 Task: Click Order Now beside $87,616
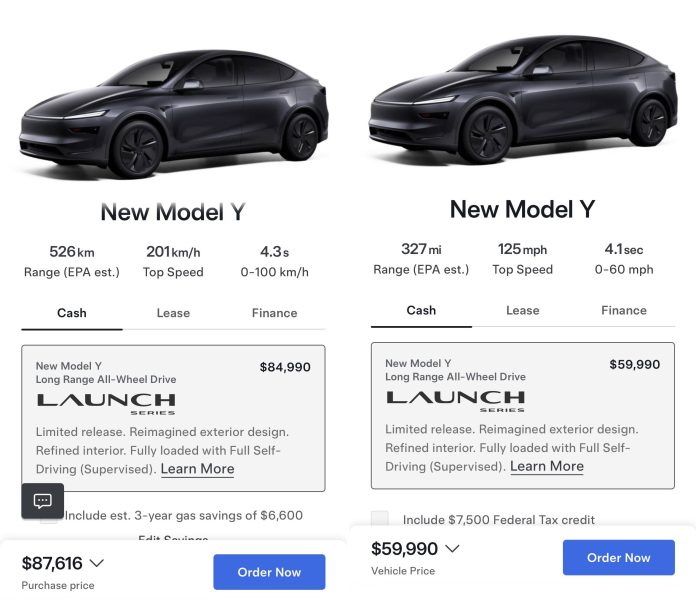point(269,572)
